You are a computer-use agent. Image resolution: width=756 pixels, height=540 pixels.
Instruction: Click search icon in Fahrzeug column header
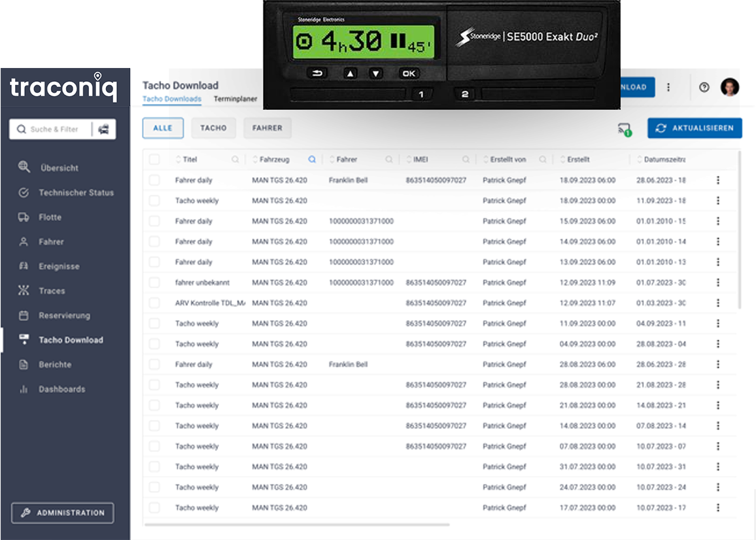(312, 160)
